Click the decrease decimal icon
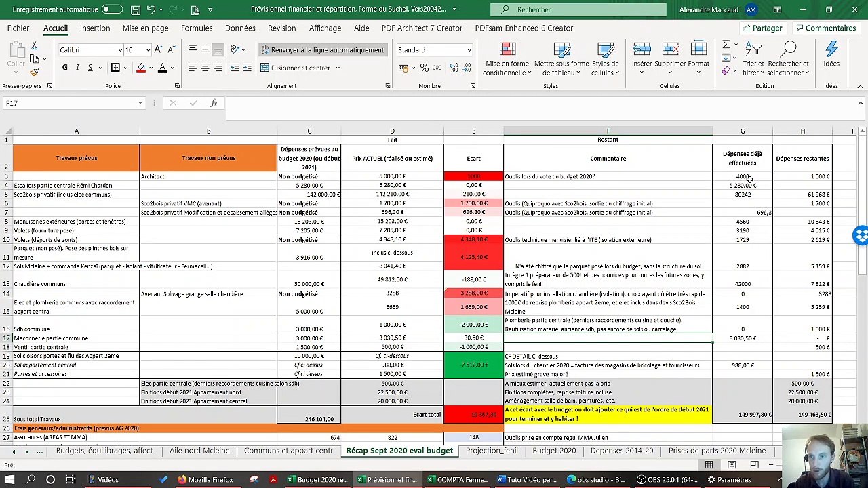 point(467,68)
